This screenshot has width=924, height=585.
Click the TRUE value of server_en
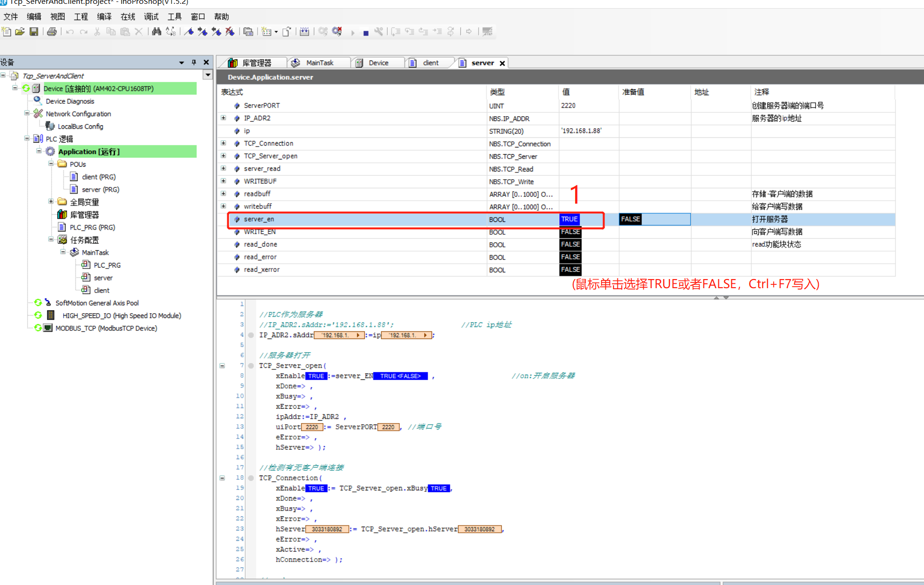(569, 219)
